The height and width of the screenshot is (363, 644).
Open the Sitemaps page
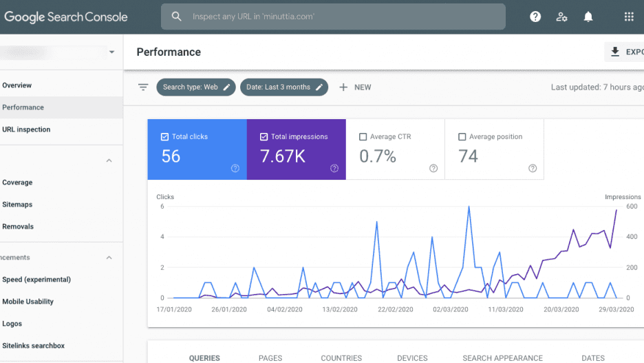click(x=61, y=205)
